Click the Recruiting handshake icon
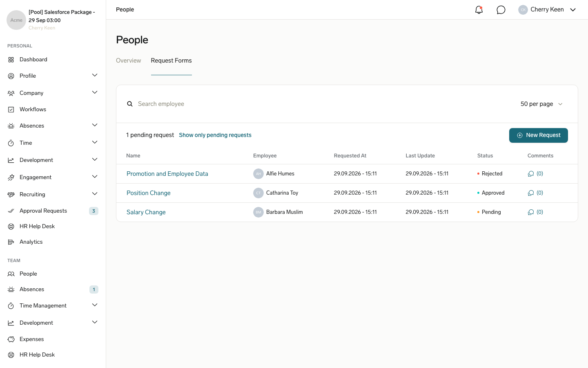 coord(11,195)
